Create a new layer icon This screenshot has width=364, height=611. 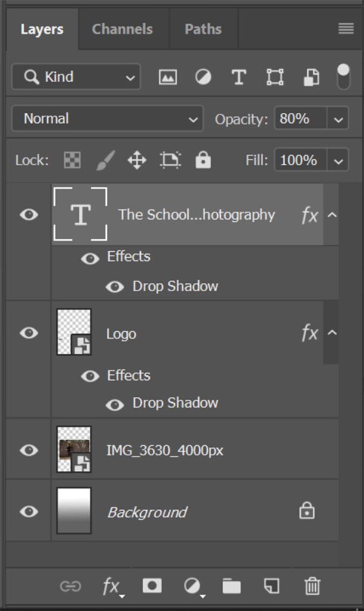pyautogui.click(x=272, y=586)
